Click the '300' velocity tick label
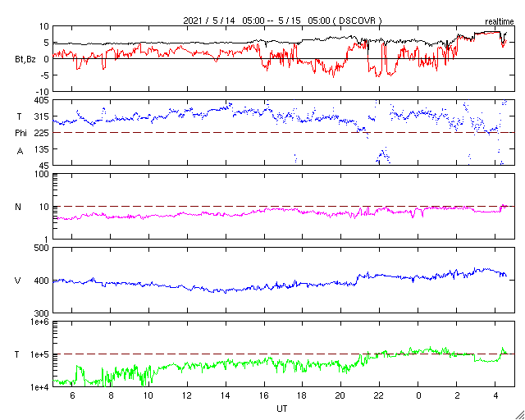This screenshot has height=420, width=525. [x=42, y=313]
